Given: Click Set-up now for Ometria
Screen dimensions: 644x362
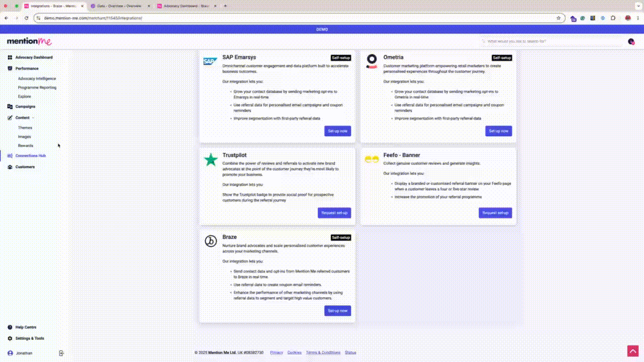Looking at the screenshot, I should point(499,131).
